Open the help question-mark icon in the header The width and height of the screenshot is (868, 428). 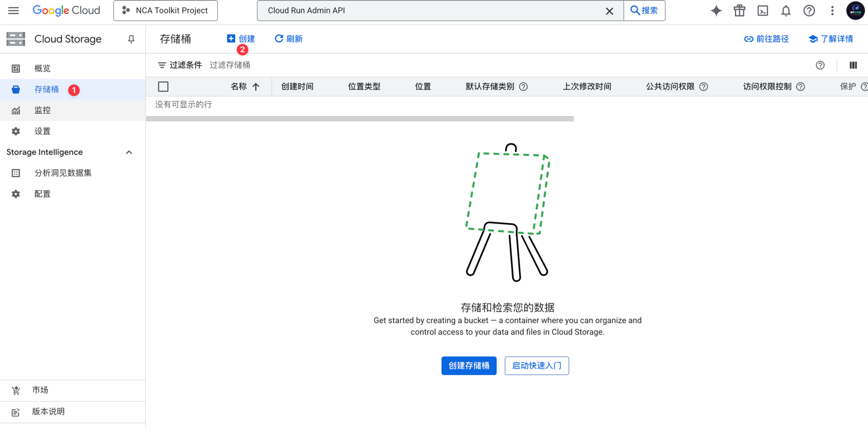(x=809, y=10)
